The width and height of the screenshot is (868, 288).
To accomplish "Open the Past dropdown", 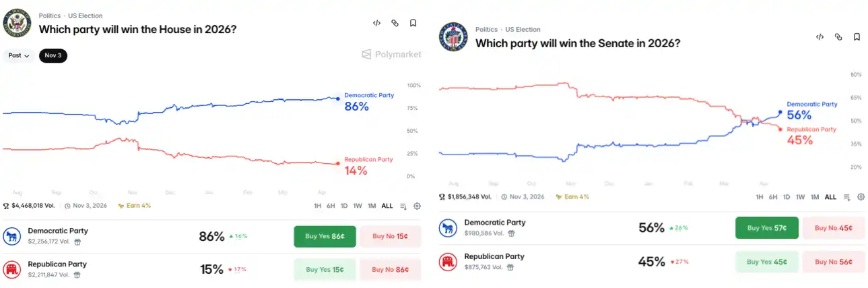I will coord(19,56).
